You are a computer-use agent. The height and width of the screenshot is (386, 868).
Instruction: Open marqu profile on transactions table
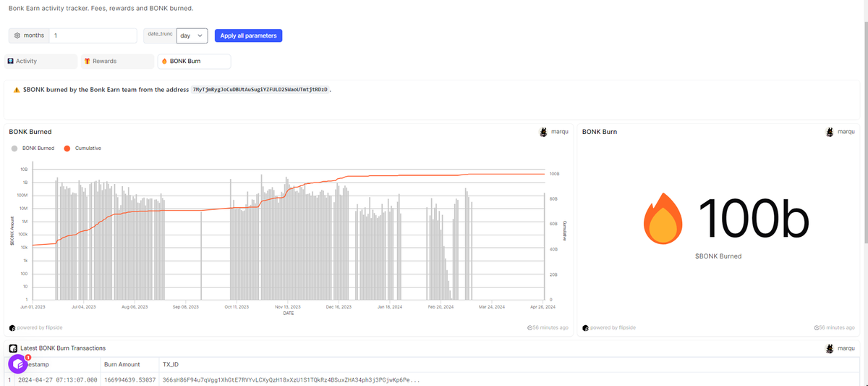[846, 348]
